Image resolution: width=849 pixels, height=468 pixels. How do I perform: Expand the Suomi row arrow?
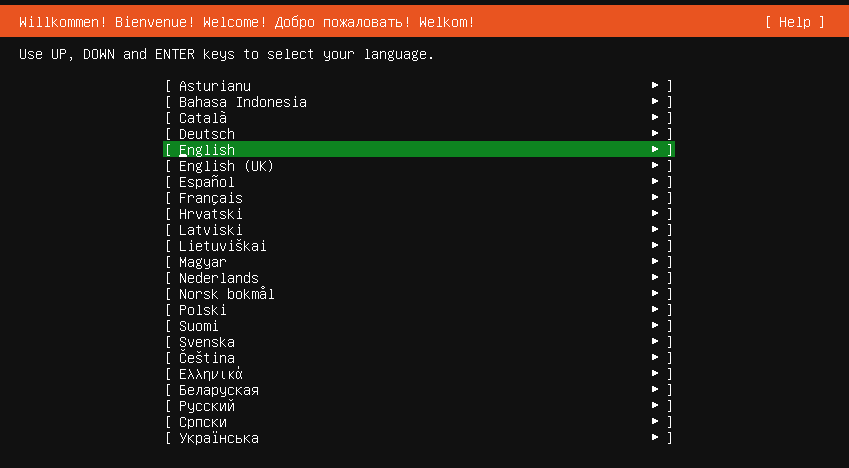click(x=655, y=326)
